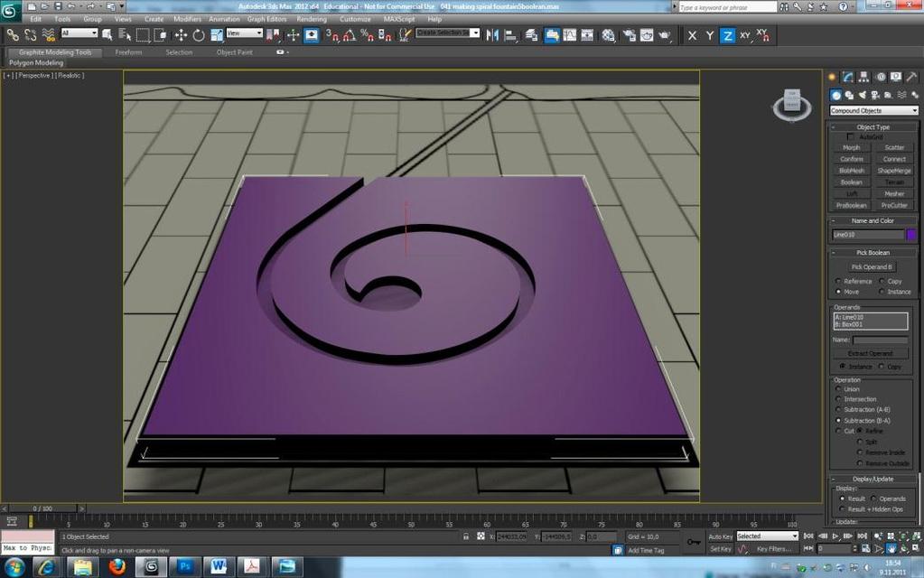
Task: Open the reference coordinate system View dropdown
Action: coord(245,33)
